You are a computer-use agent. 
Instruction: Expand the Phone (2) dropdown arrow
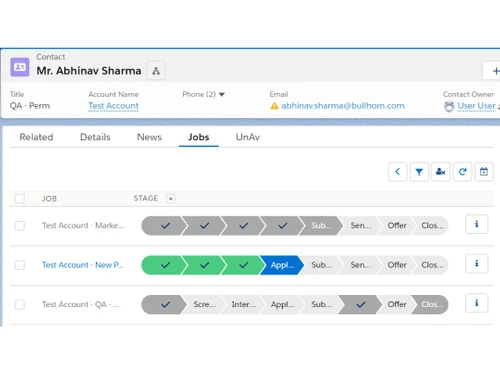[222, 94]
